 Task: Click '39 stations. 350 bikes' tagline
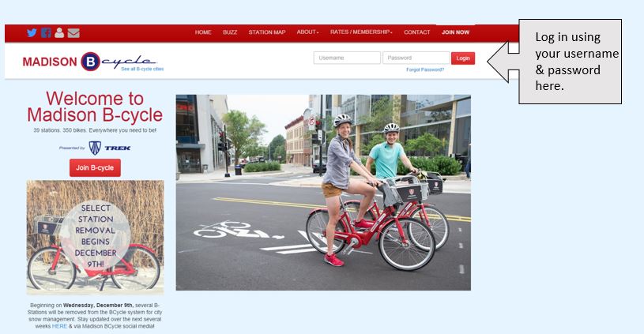(x=95, y=130)
